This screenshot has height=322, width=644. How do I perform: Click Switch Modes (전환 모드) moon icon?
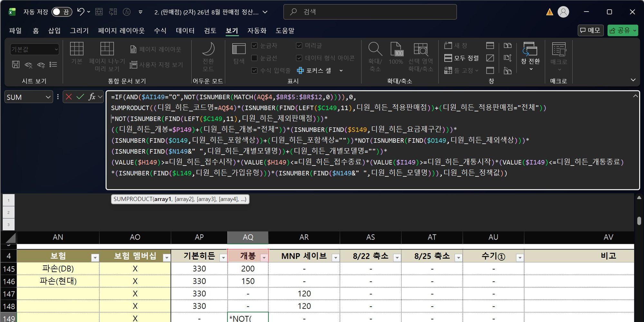208,49
